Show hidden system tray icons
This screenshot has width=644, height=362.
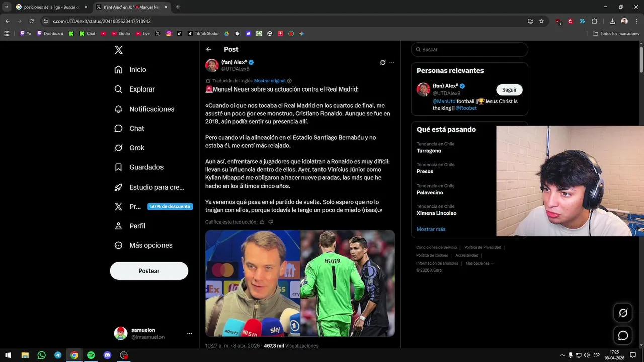[562, 355]
